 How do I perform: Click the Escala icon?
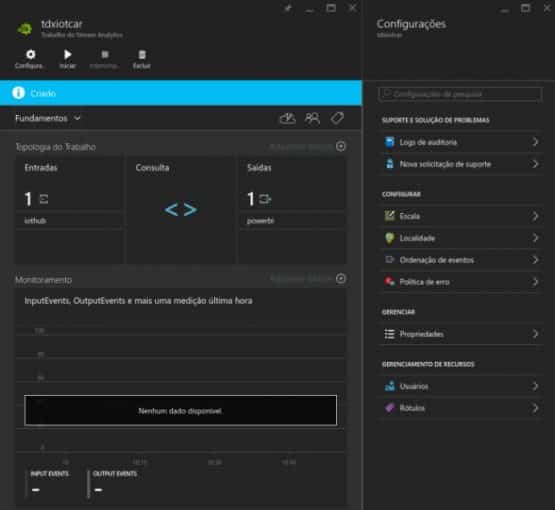coord(389,216)
